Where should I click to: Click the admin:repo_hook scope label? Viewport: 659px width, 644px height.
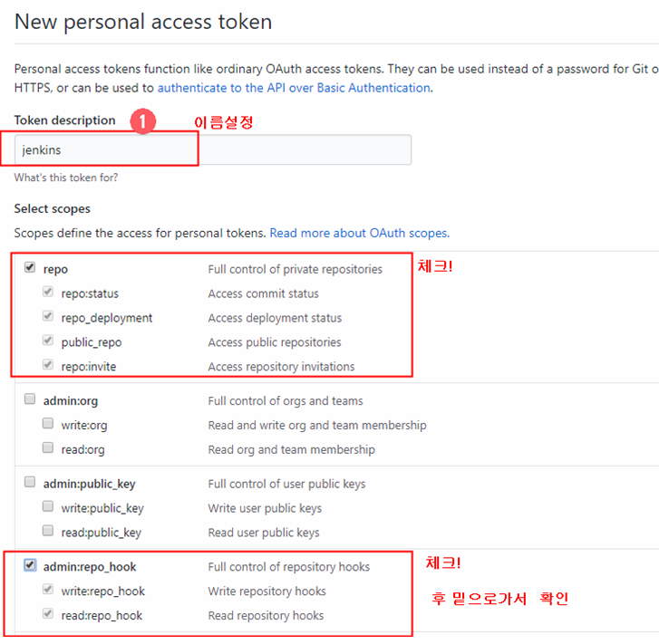coord(90,567)
